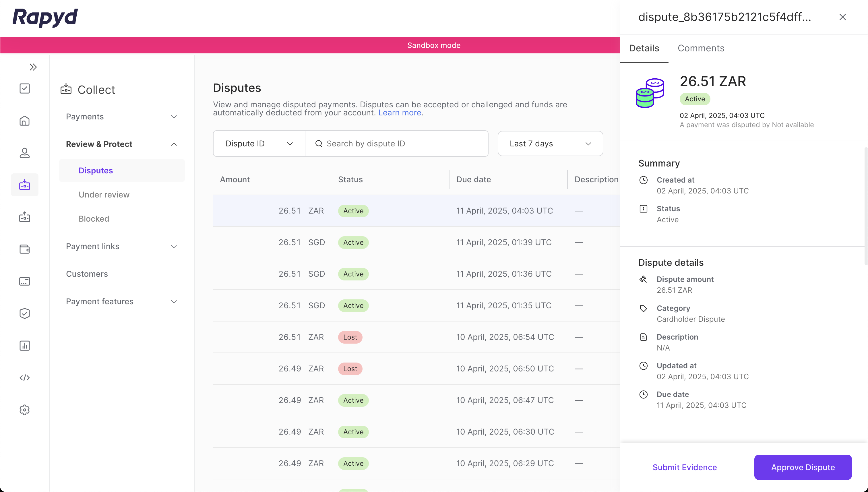Screen dimensions: 868x492
Task: Open the Dispute ID search type dropdown
Action: pos(258,143)
